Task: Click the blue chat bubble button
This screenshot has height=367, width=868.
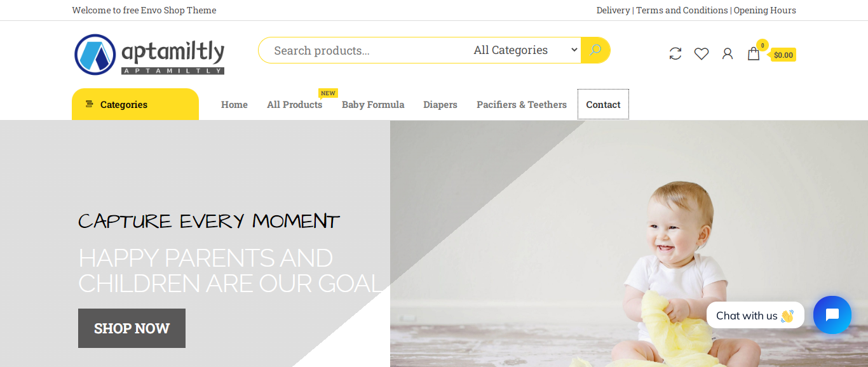Action: [x=832, y=315]
